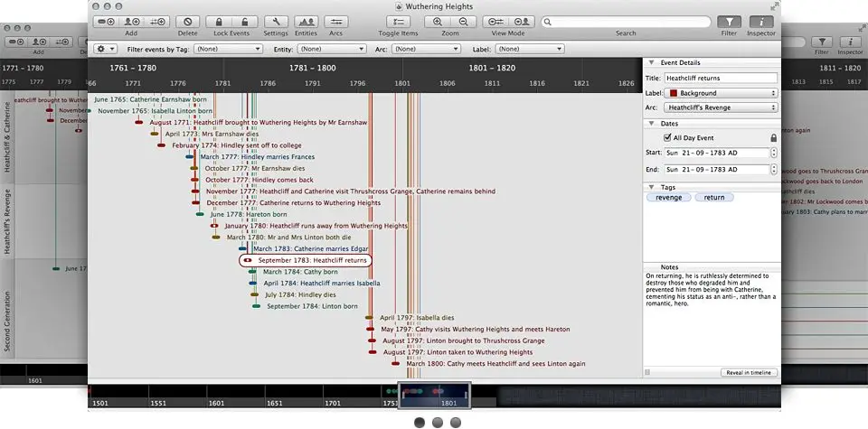The width and height of the screenshot is (868, 429).
Task: Select event July 1784: Hindley dies
Action: pos(293,294)
